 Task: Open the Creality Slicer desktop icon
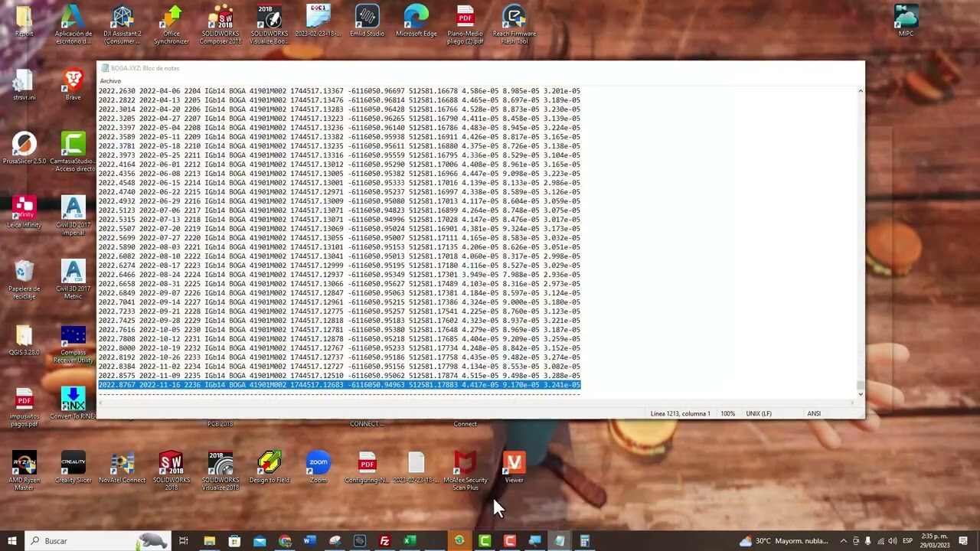pos(73,468)
